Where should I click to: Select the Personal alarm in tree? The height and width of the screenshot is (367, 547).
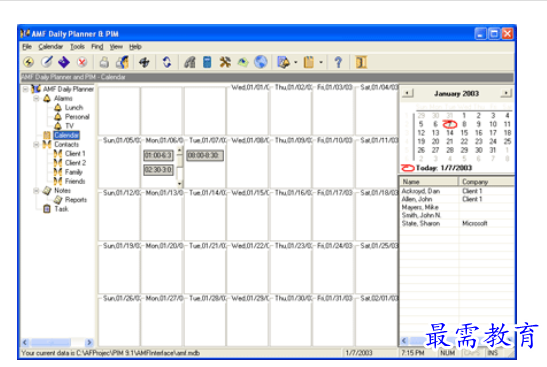[x=77, y=117]
